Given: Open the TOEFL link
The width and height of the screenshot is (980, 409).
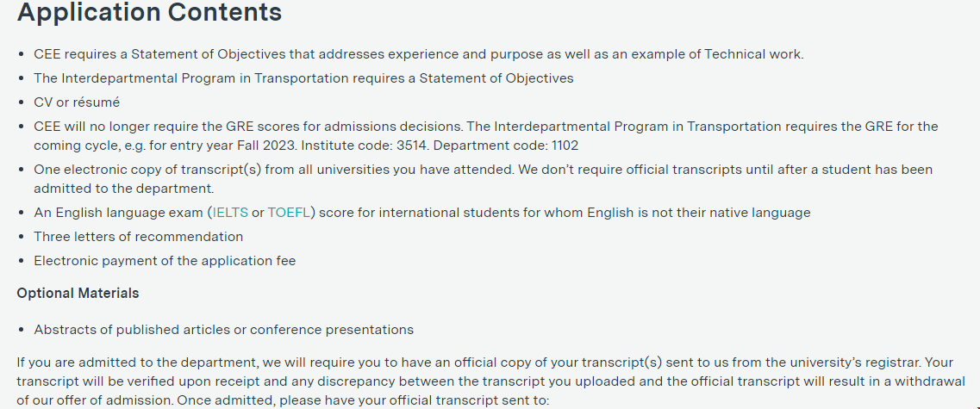Looking at the screenshot, I should [289, 213].
